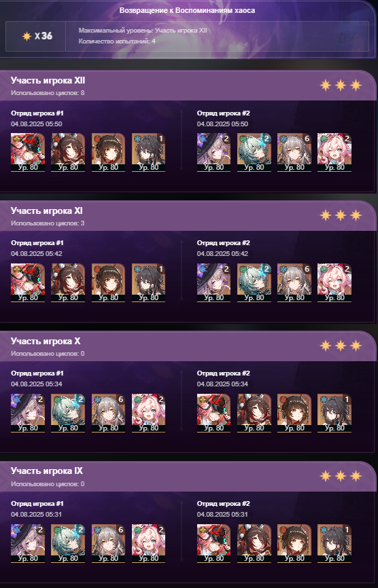
Task: Select gray-haired eidolon 6 character in stage IX
Action: pyautogui.click(x=109, y=543)
